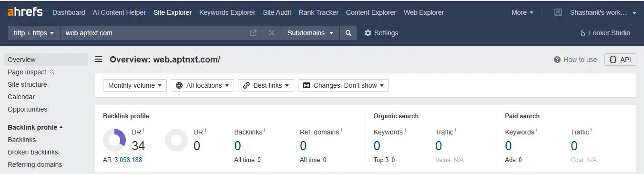The width and height of the screenshot is (644, 174).
Task: Open Content Explorer
Action: pos(371,12)
